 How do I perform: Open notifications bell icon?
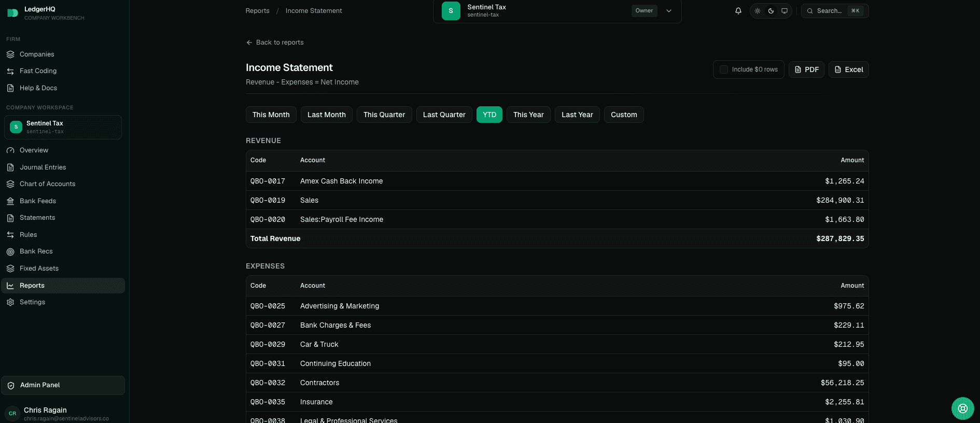tap(738, 11)
